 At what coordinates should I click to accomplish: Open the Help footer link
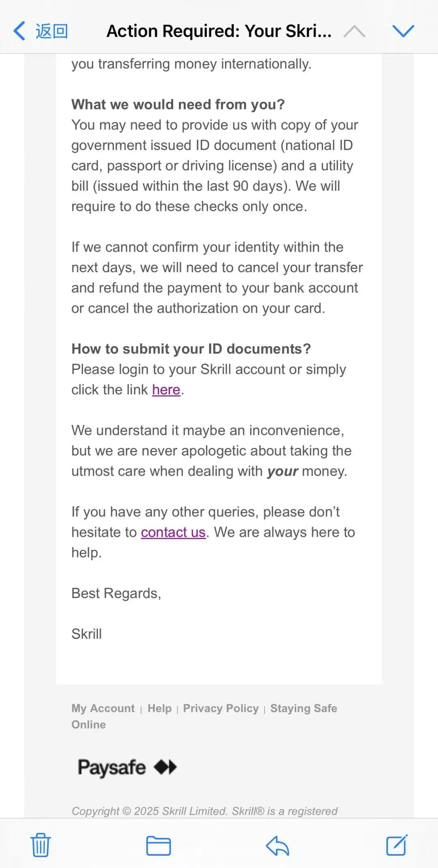159,708
